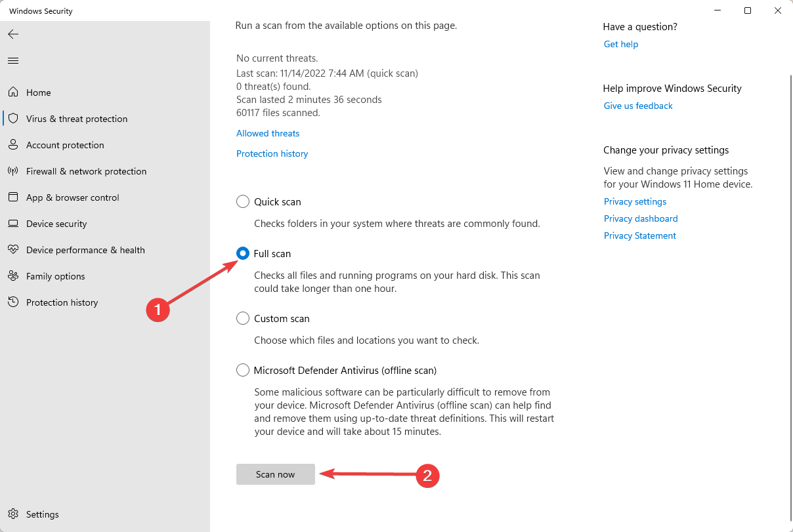Open the Privacy Statement link

point(640,235)
